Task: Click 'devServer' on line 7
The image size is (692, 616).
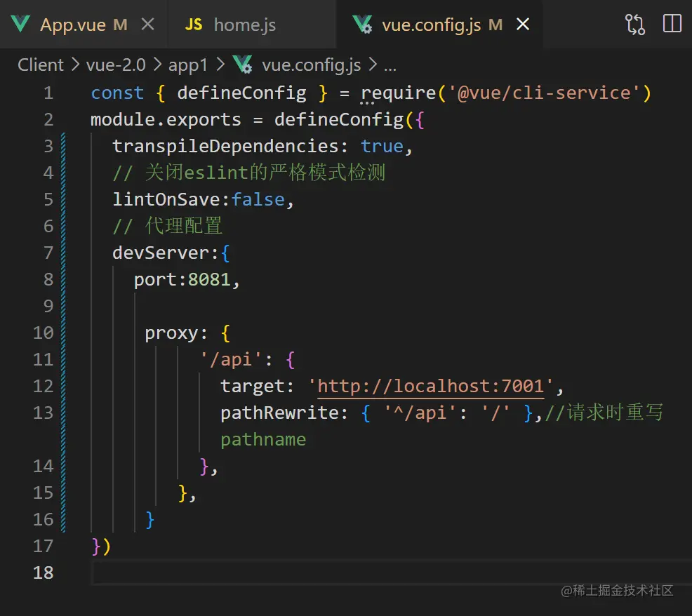Action: (x=161, y=253)
